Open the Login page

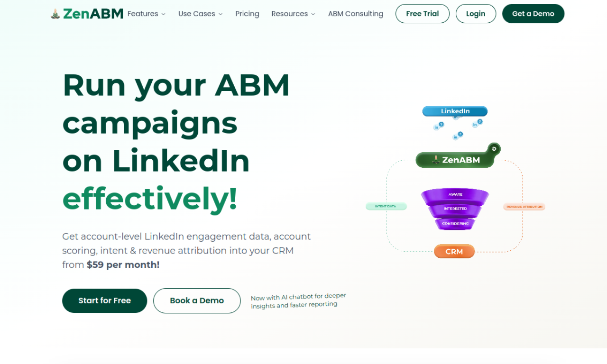pos(476,14)
